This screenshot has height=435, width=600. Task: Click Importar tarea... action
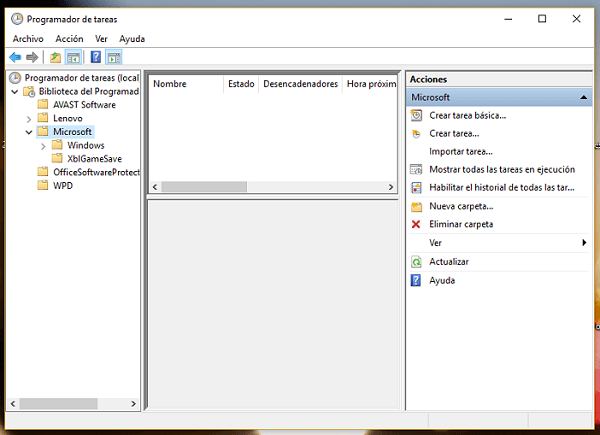tap(460, 151)
